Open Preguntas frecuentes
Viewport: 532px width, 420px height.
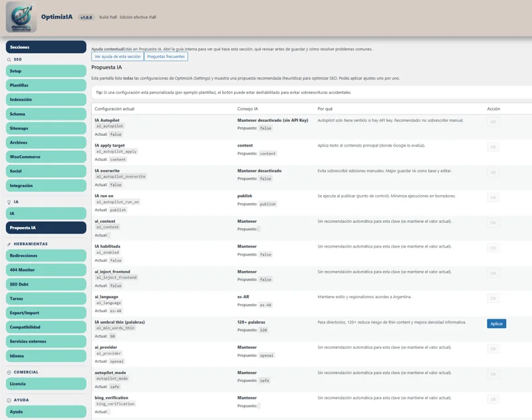(x=166, y=57)
